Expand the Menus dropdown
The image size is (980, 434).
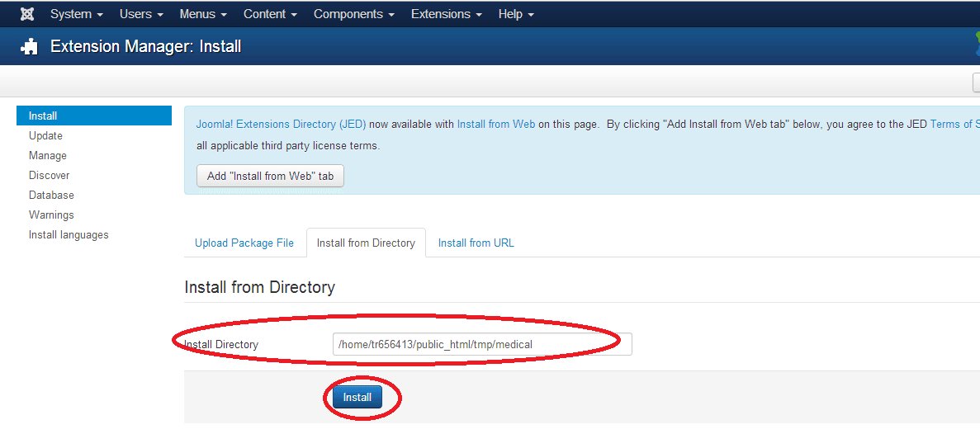[x=202, y=14]
